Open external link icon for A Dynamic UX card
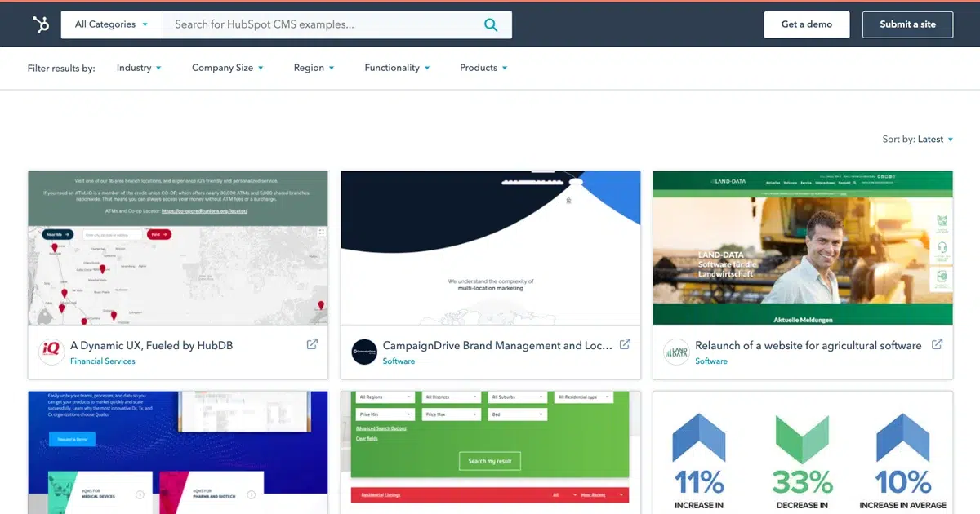Image resolution: width=980 pixels, height=514 pixels. coord(312,344)
